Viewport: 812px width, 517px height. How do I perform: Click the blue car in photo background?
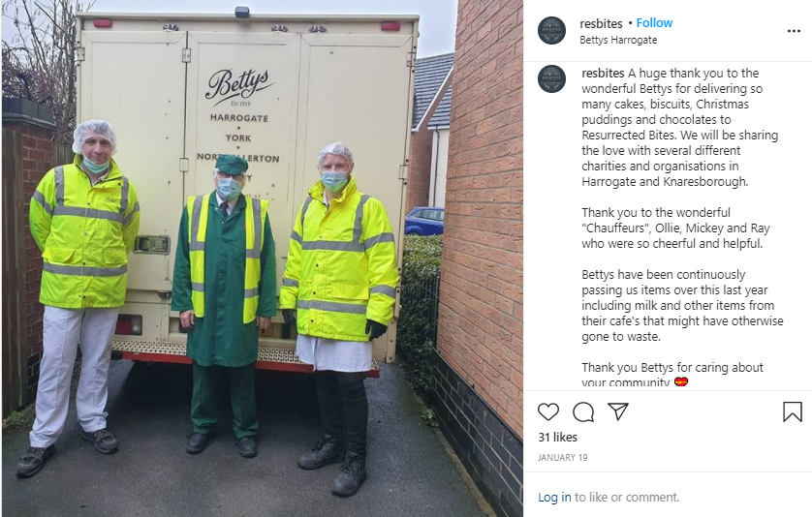424,221
